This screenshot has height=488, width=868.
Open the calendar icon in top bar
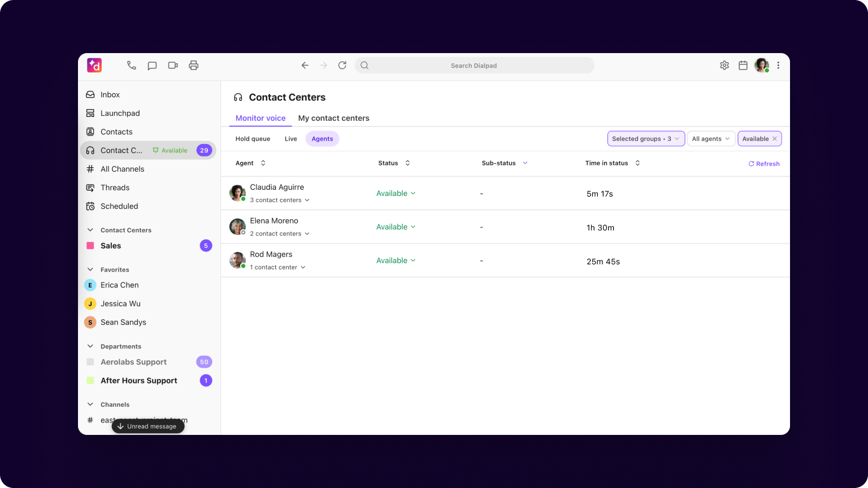pos(743,66)
